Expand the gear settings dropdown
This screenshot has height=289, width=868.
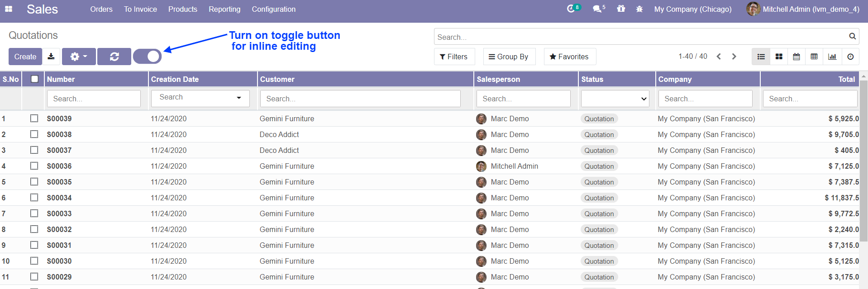79,57
